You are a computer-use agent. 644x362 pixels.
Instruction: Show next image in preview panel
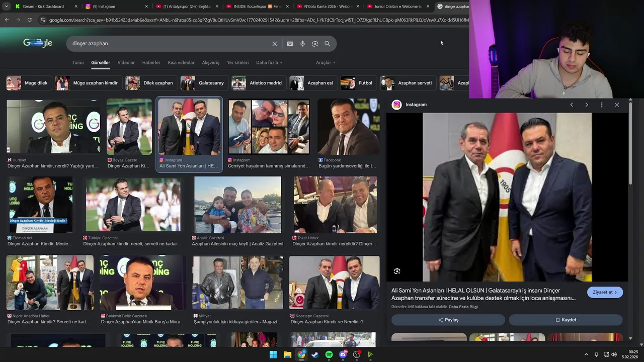tap(587, 105)
